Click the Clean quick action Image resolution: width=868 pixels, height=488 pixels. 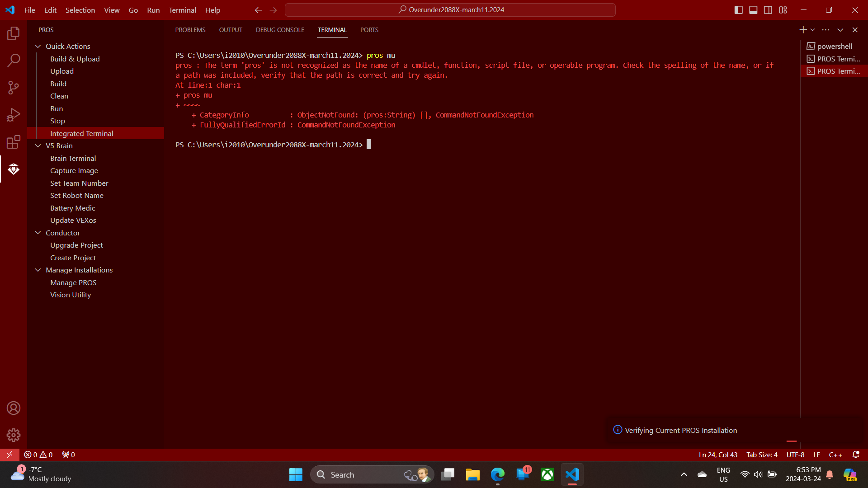tap(59, 96)
